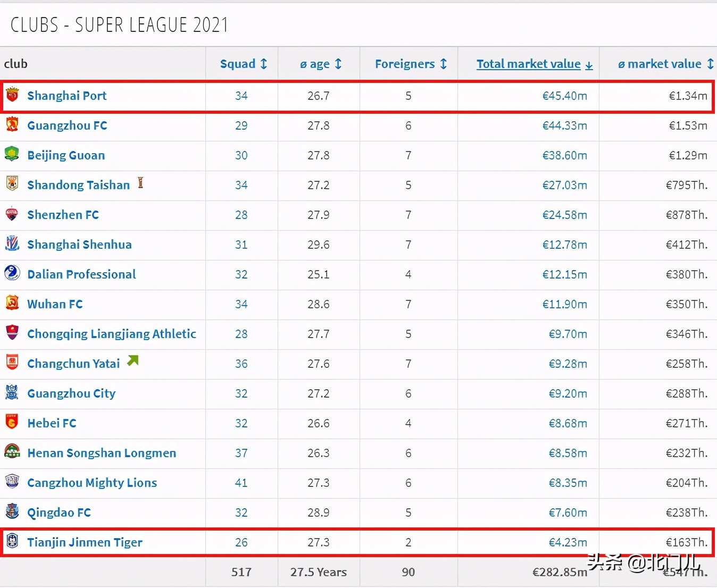Open the Guangzhou FC club page
Screen dimensions: 717x588
click(x=68, y=125)
